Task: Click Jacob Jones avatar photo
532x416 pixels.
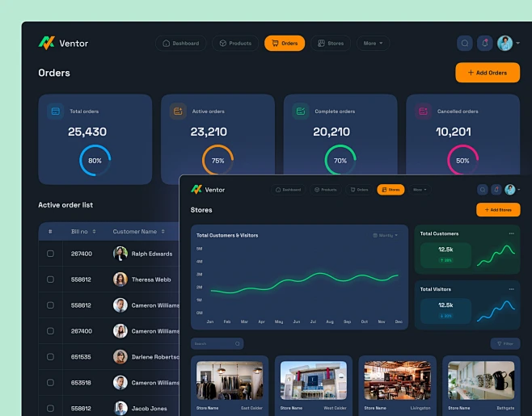Action: click(120, 408)
